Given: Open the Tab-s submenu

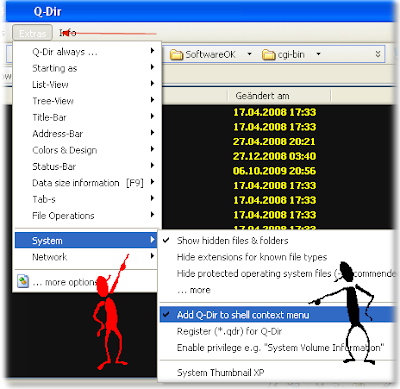Looking at the screenshot, I should point(88,199).
